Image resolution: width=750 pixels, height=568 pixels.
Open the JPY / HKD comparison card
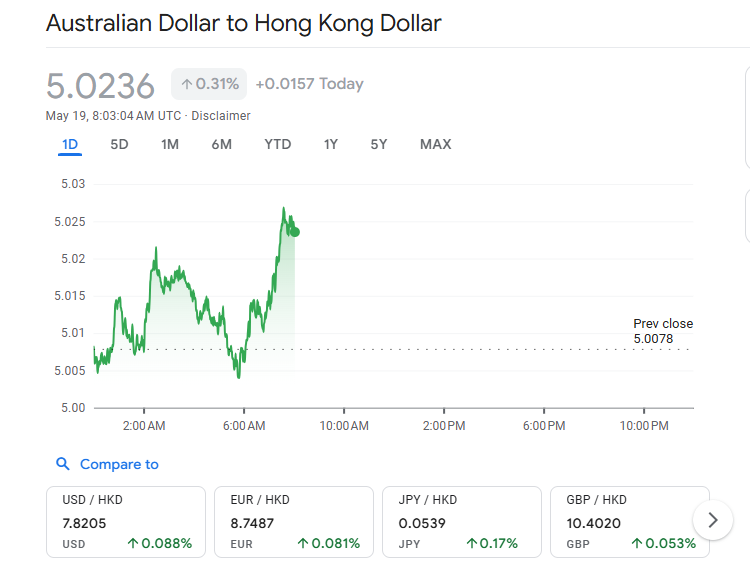point(462,522)
